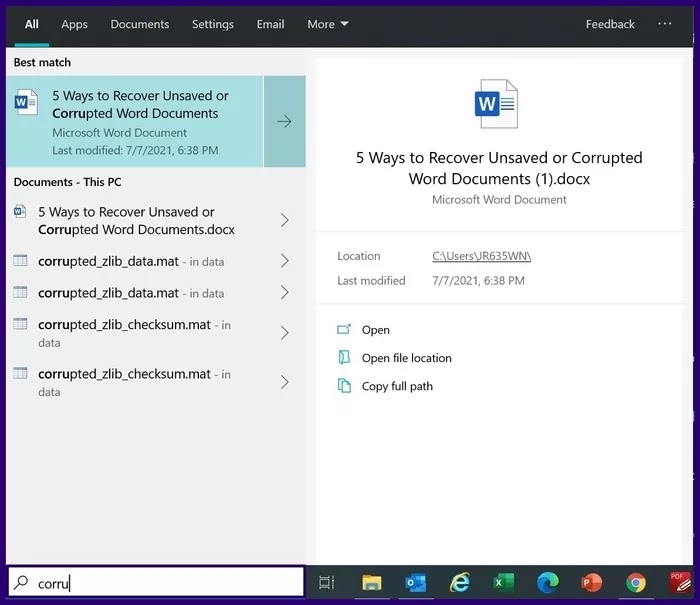This screenshot has width=700, height=605.
Task: Click the Word icon beside Documents.docx result
Action: click(20, 211)
